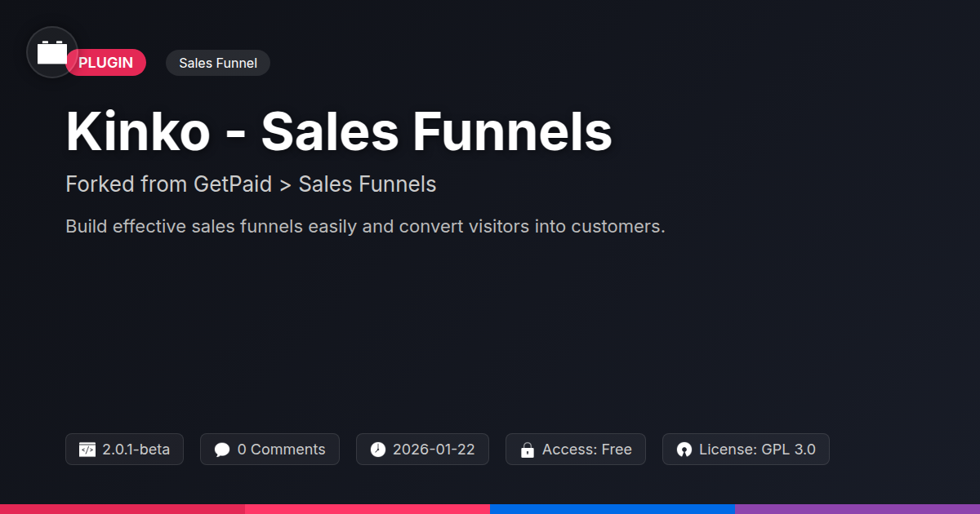Click the plugin brick icon badge
980x514 pixels.
(x=52, y=52)
